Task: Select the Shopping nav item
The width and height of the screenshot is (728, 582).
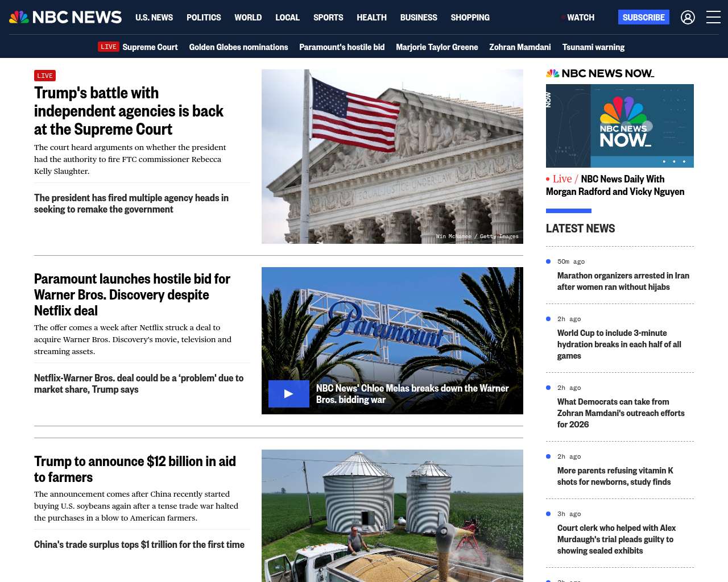Action: point(470,18)
